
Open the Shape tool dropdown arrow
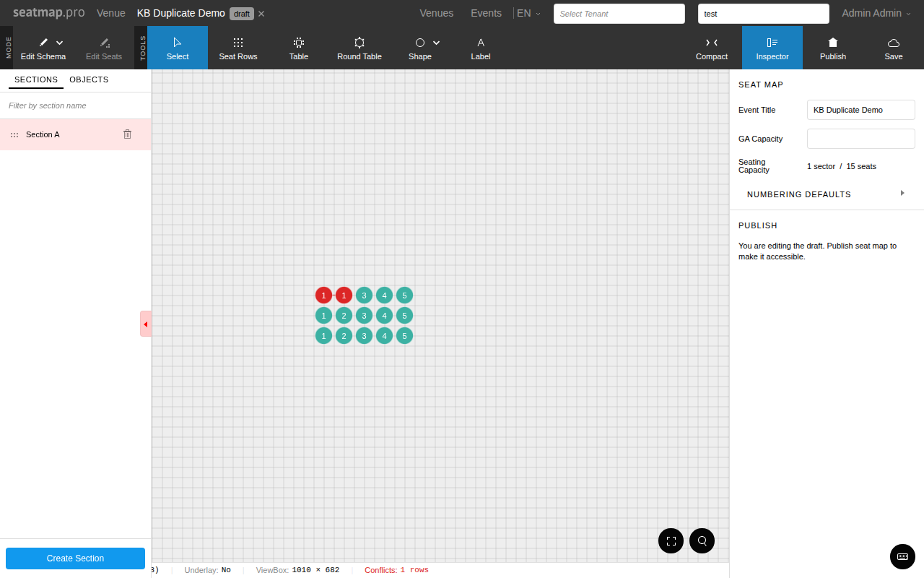point(437,43)
